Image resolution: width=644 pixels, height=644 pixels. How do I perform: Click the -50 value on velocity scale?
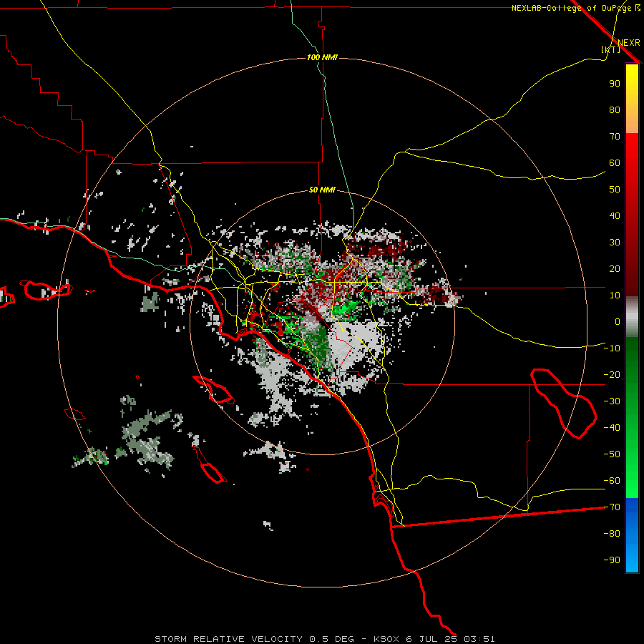click(x=612, y=454)
